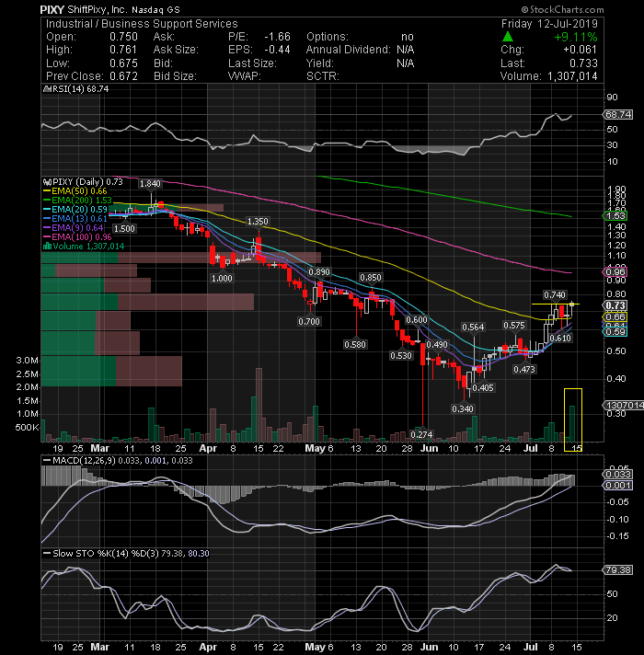Image resolution: width=644 pixels, height=655 pixels.
Task: Click the 0.473 price label
Action: pyautogui.click(x=524, y=369)
